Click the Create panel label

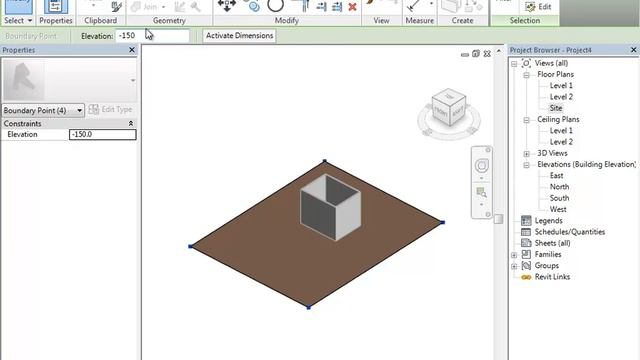(x=462, y=20)
